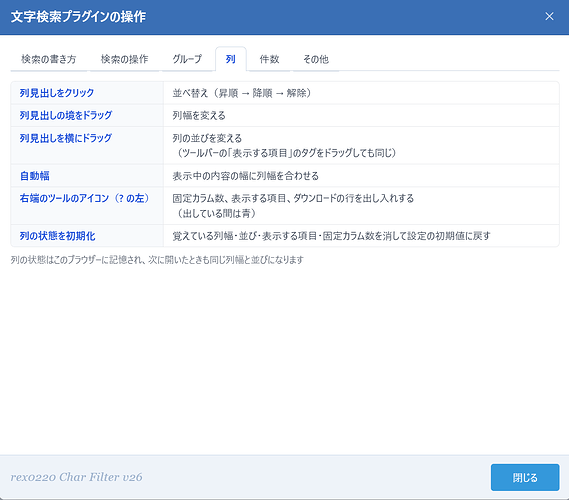Click the 列幅を変える description

click(x=199, y=116)
